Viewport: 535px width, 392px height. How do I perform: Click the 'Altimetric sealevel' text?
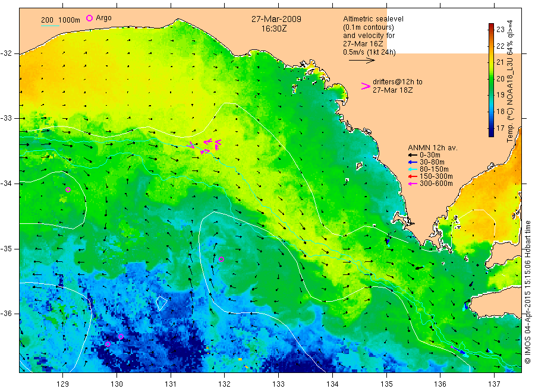click(373, 19)
